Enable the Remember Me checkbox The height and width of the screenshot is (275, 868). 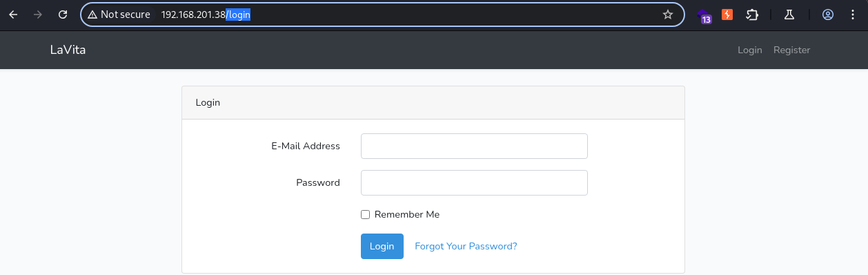pyautogui.click(x=366, y=215)
